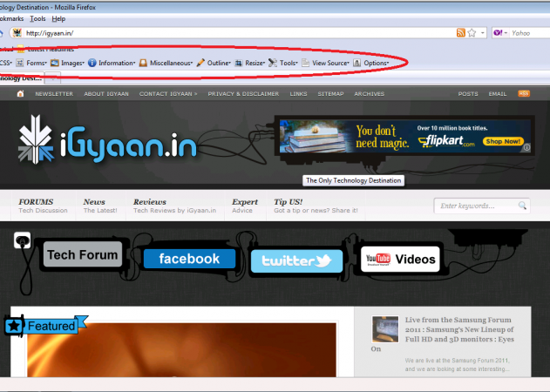This screenshot has height=392, width=550.
Task: Open the YouTube Videos button
Action: [401, 259]
